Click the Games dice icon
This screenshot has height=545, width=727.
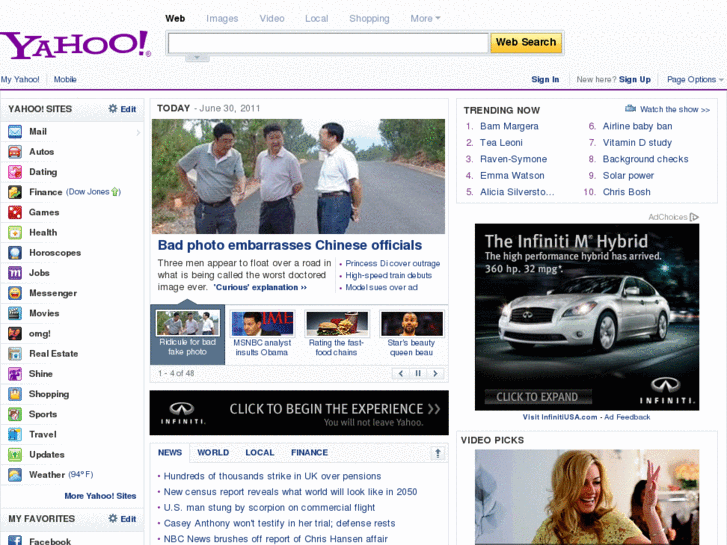15,212
